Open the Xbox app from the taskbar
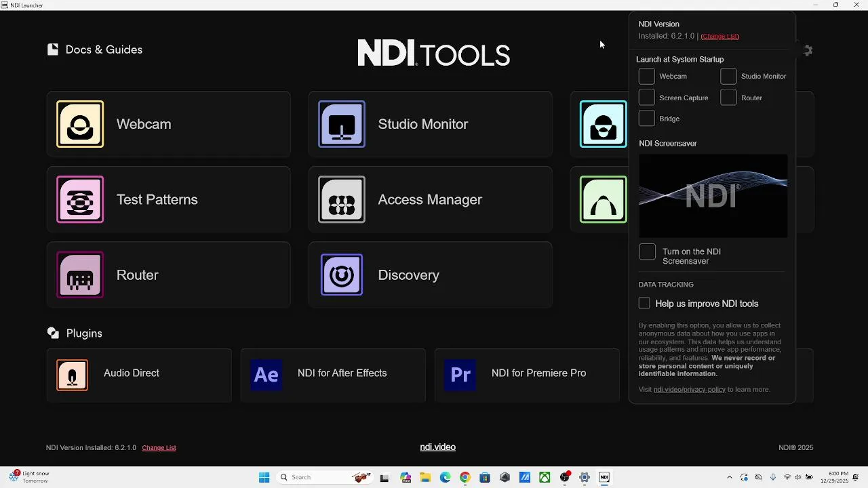868x488 pixels. tap(545, 477)
